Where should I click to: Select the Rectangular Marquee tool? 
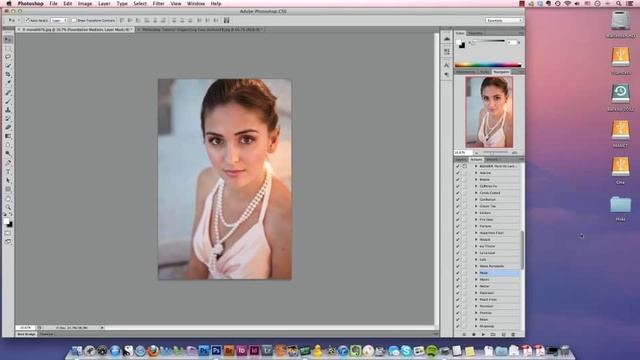coord(8,48)
